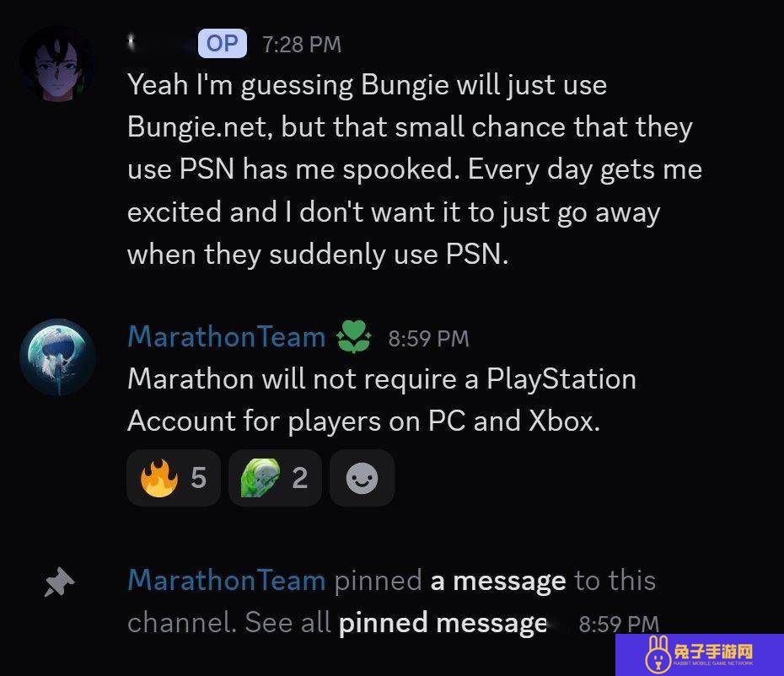
Task: Select 8:59 PM timestamp on pin notice
Action: [619, 624]
